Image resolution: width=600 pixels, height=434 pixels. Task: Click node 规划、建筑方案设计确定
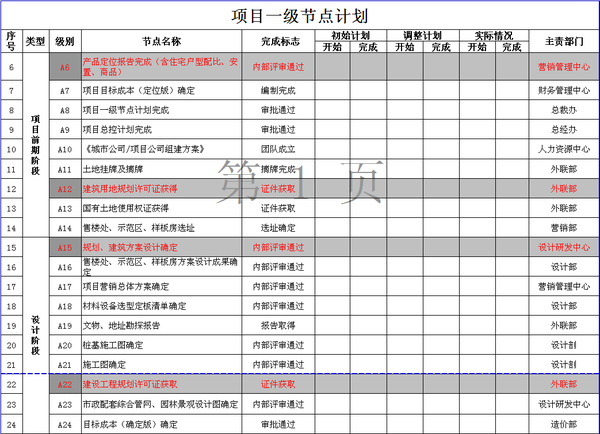tap(161, 247)
